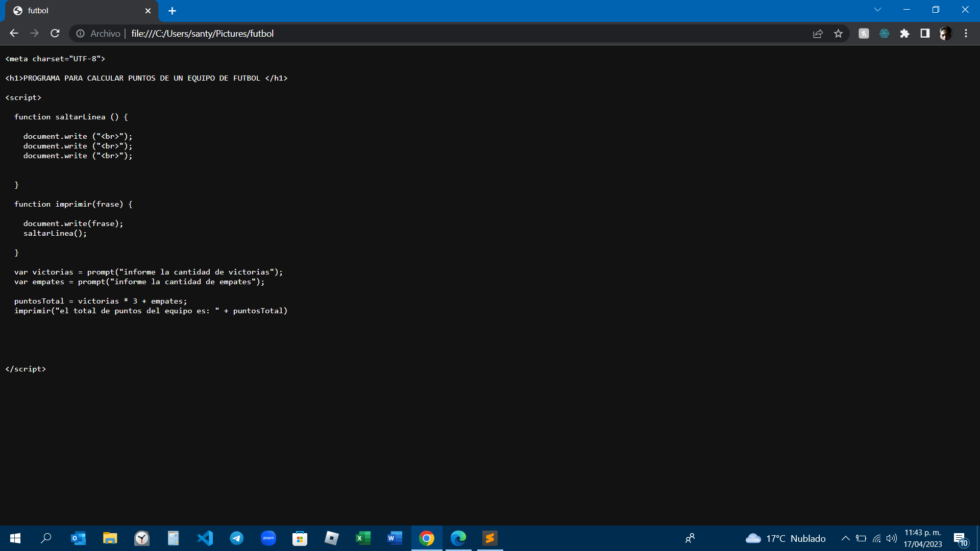980x551 pixels.
Task: Click the closing </script> tag text
Action: click(26, 369)
